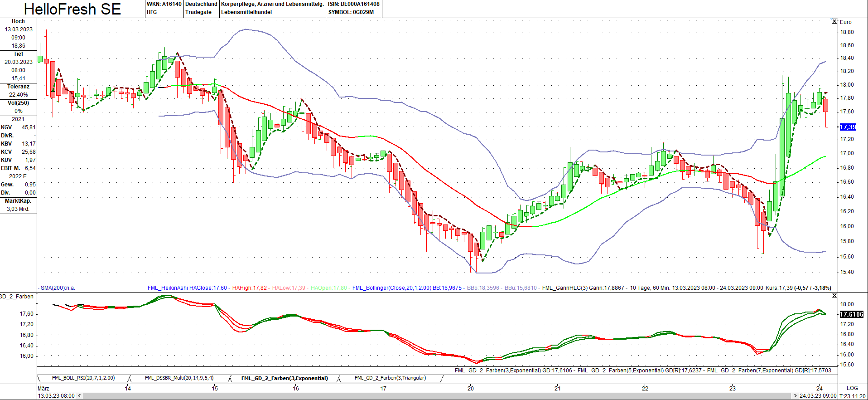Click the SYMBOL: 0G029M text
868x400 pixels.
(351, 12)
